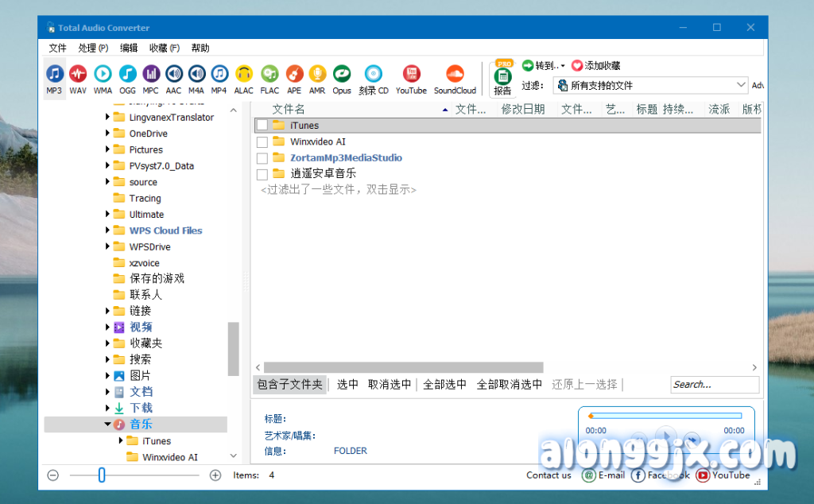Tick the Winxvideo AI checkbox
This screenshot has width=814, height=504.
pyautogui.click(x=262, y=142)
